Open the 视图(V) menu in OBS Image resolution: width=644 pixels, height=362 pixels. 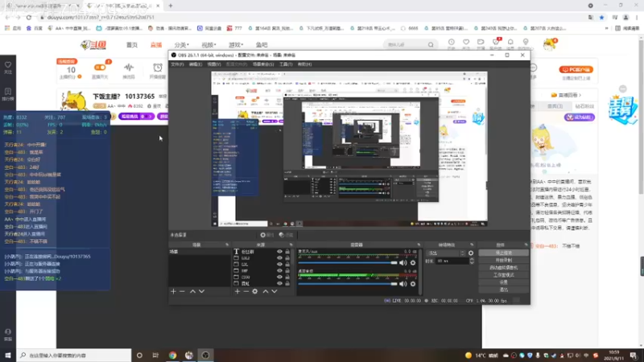(x=214, y=64)
